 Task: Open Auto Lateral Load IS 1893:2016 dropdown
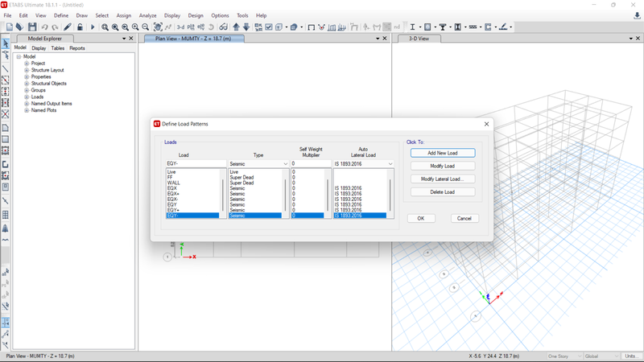pos(363,164)
